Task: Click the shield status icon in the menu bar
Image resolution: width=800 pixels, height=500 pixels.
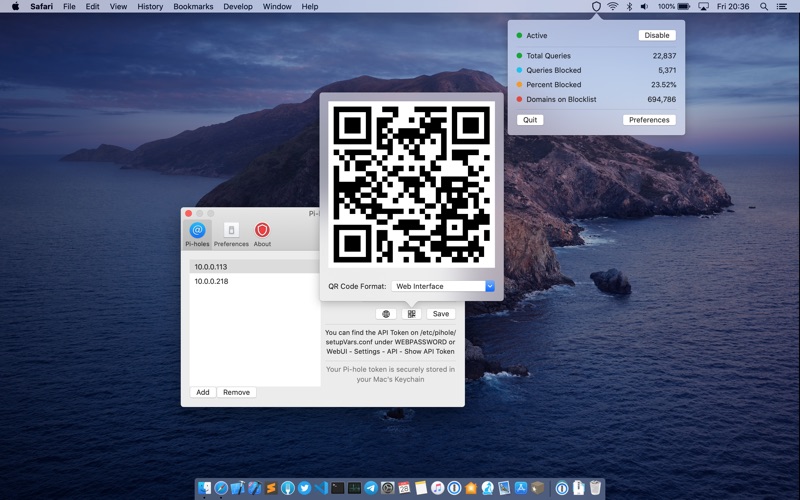Action: [596, 7]
